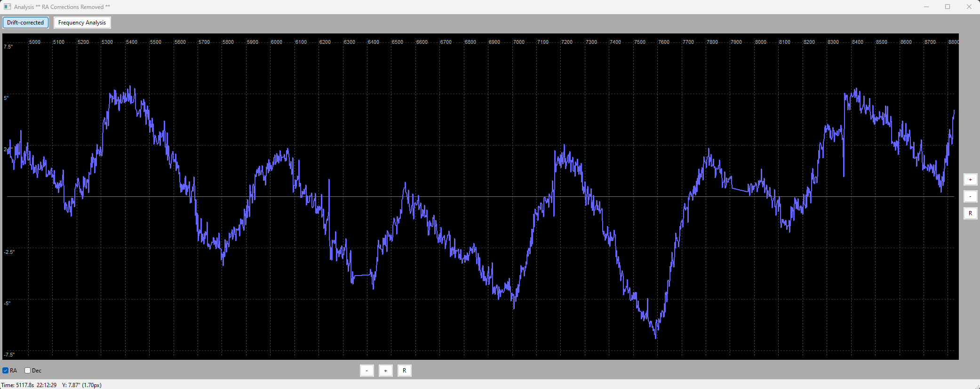Click the 8400 time axis label
Screen dimensions: 980x389
pyautogui.click(x=858, y=42)
